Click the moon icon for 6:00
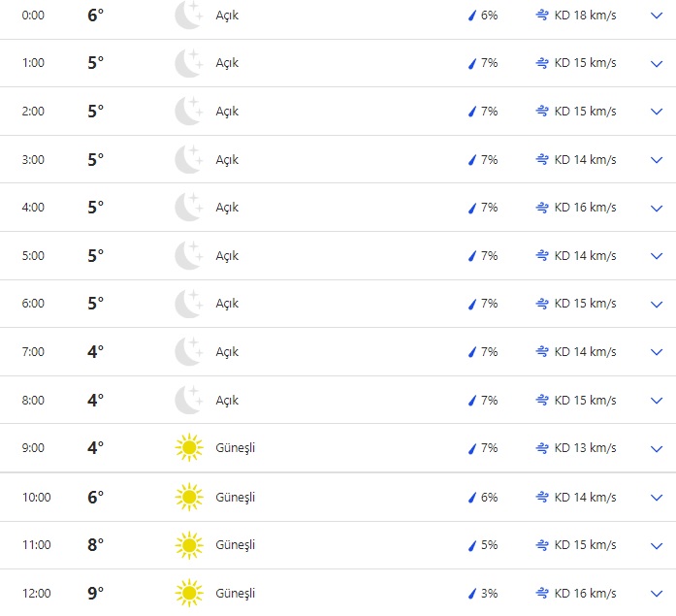The width and height of the screenshot is (676, 616). (x=188, y=304)
